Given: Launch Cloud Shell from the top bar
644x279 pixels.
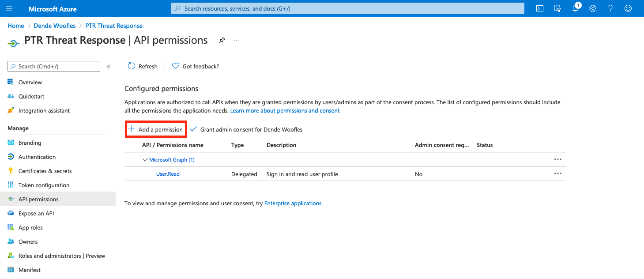Looking at the screenshot, I should tap(539, 8).
